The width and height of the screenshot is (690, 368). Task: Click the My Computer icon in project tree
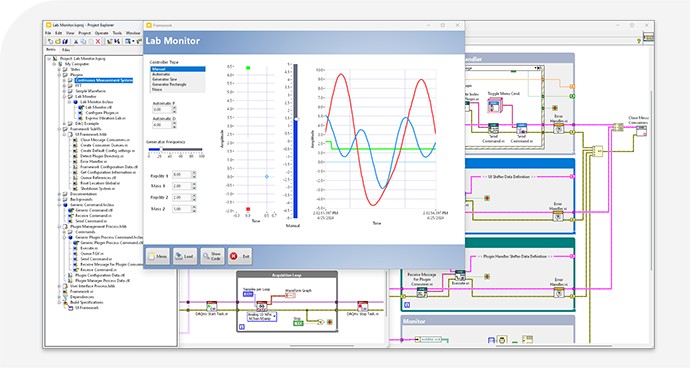point(61,64)
